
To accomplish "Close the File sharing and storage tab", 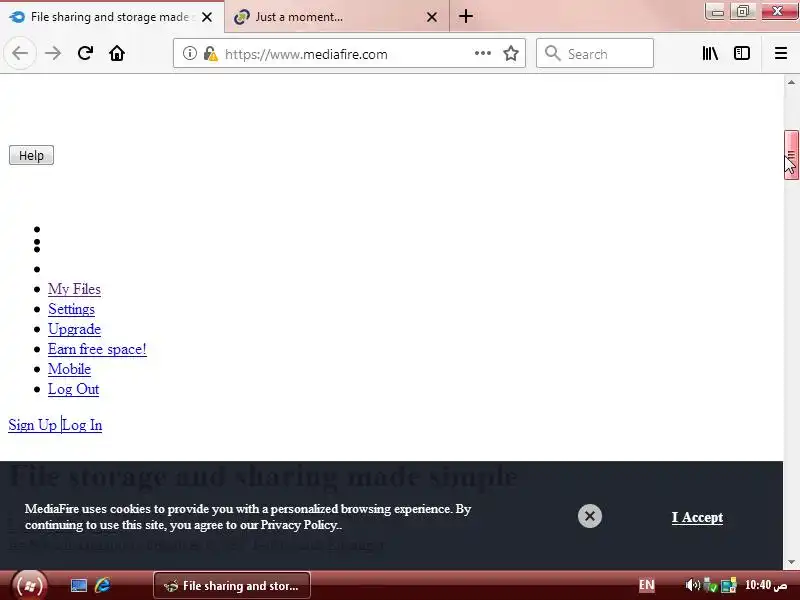I will (x=207, y=17).
